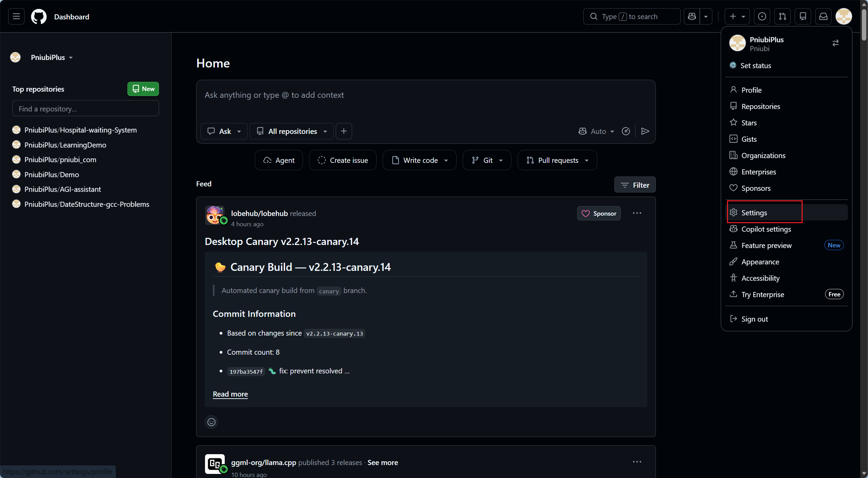Open the Auto model dropdown
Image resolution: width=868 pixels, height=478 pixels.
click(x=596, y=131)
